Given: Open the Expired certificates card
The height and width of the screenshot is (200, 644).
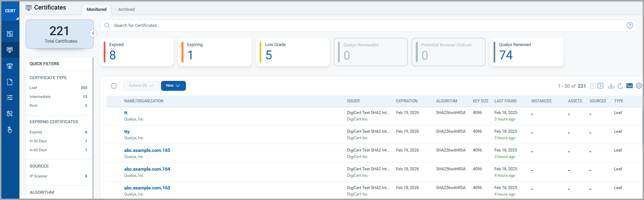Looking at the screenshot, I should (x=137, y=52).
